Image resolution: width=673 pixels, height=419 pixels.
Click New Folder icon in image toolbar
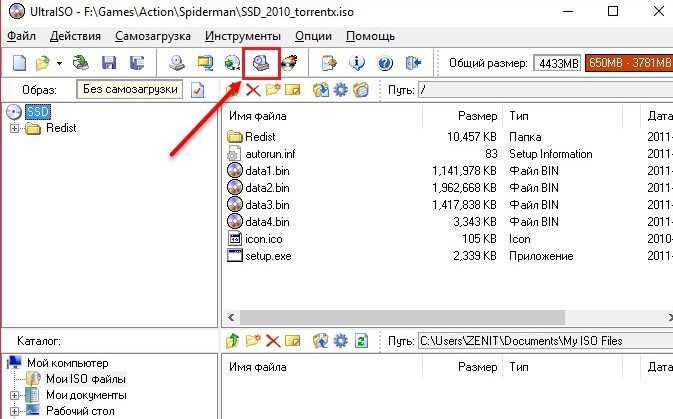point(273,90)
